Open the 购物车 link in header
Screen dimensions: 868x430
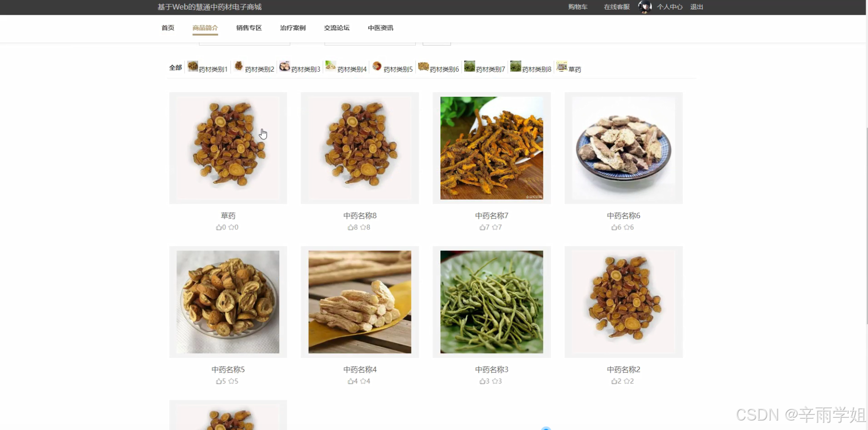pos(578,7)
